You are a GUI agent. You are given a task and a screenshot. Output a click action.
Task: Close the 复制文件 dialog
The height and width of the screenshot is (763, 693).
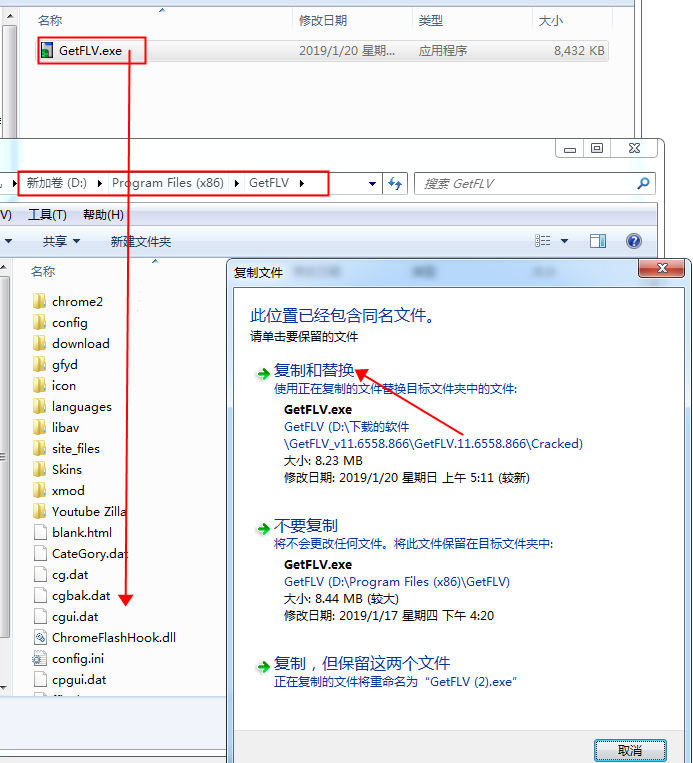[662, 268]
